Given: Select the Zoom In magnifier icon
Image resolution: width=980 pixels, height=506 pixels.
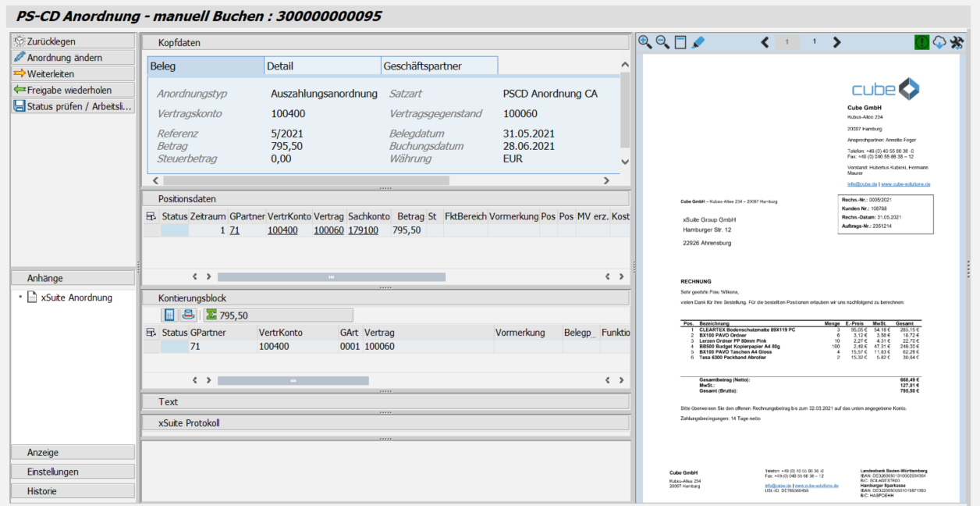Looking at the screenshot, I should click(644, 42).
